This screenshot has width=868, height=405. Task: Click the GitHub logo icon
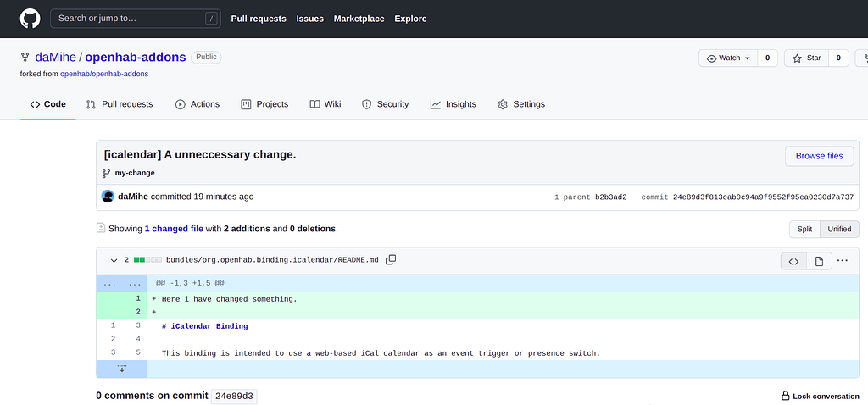(x=30, y=19)
